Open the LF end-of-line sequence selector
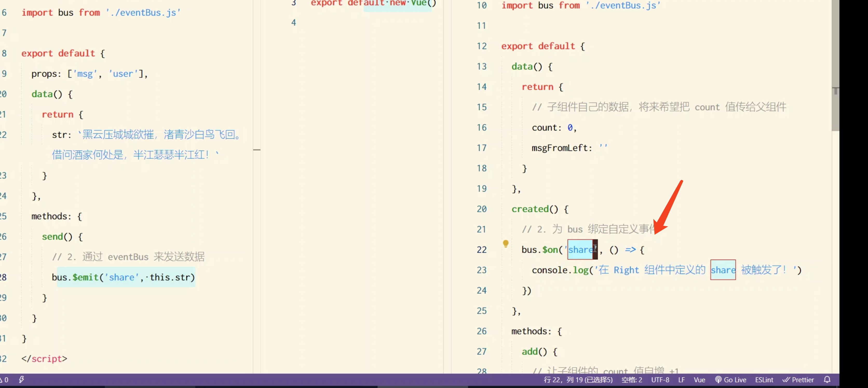This screenshot has width=868, height=388. click(681, 380)
